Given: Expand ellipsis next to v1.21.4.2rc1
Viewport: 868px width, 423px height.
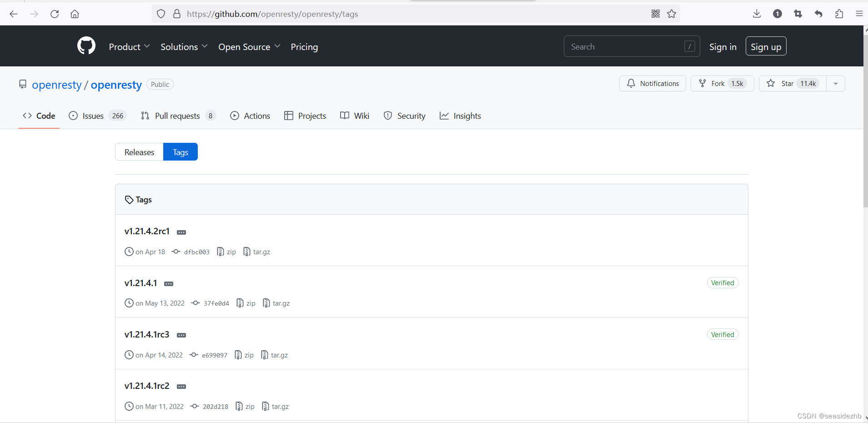Looking at the screenshot, I should [x=181, y=232].
